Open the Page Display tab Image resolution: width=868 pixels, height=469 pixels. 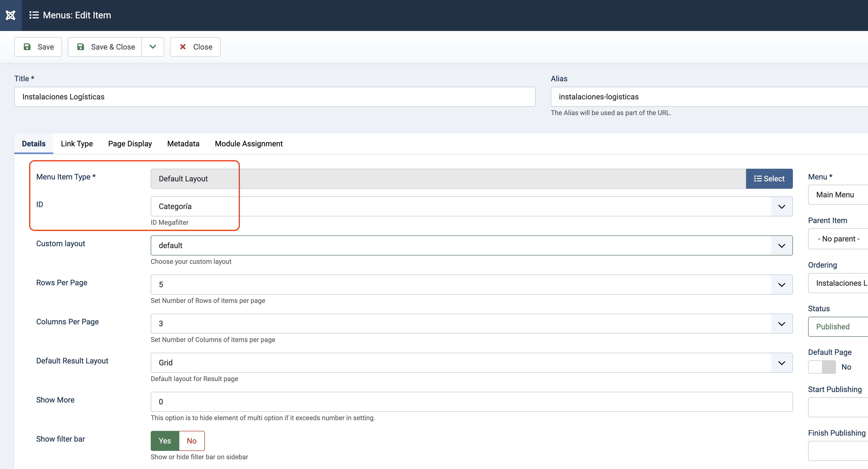(130, 144)
